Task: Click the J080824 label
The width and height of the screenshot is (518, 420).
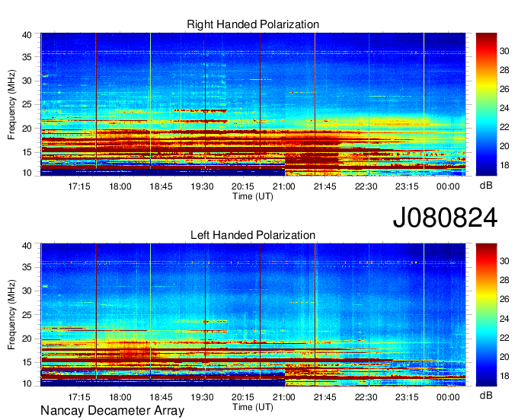Action: [x=445, y=218]
